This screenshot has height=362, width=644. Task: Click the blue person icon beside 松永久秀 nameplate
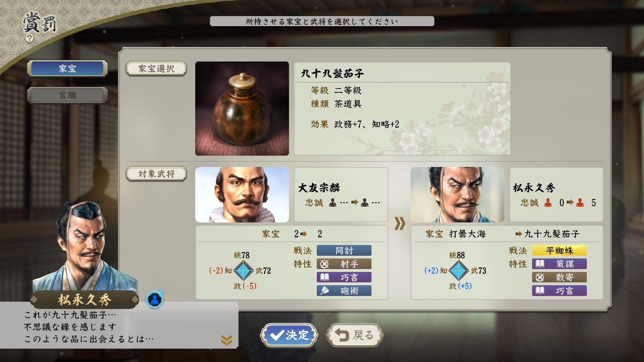tap(155, 299)
